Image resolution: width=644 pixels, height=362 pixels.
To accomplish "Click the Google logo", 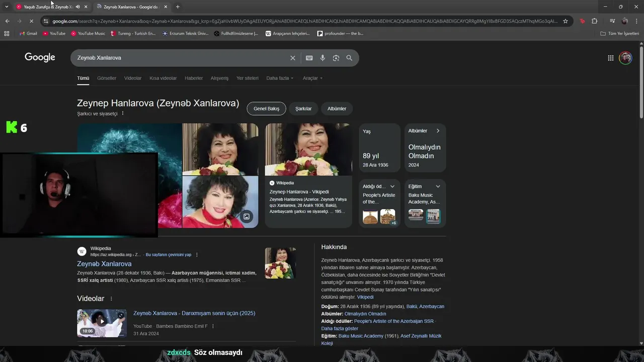I will coord(40,57).
